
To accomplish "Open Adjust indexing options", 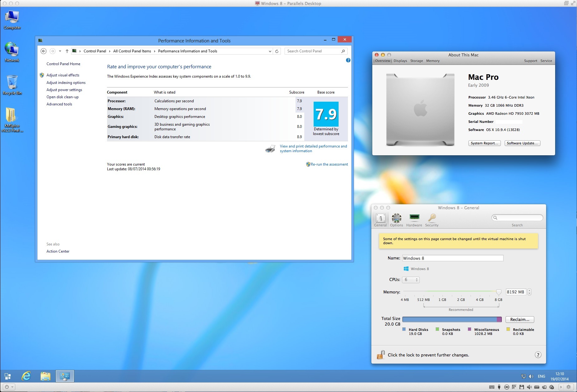I will coord(66,83).
